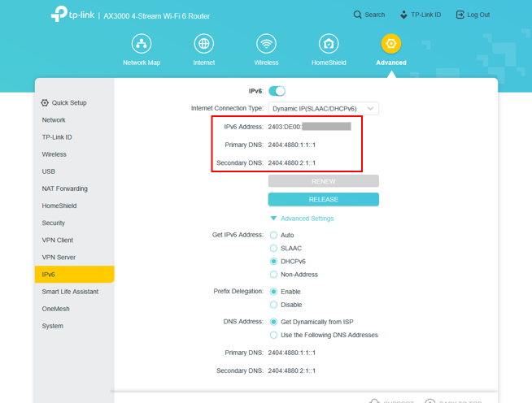
Task: Choose Disable for Prefix Delegation
Action: (x=274, y=305)
